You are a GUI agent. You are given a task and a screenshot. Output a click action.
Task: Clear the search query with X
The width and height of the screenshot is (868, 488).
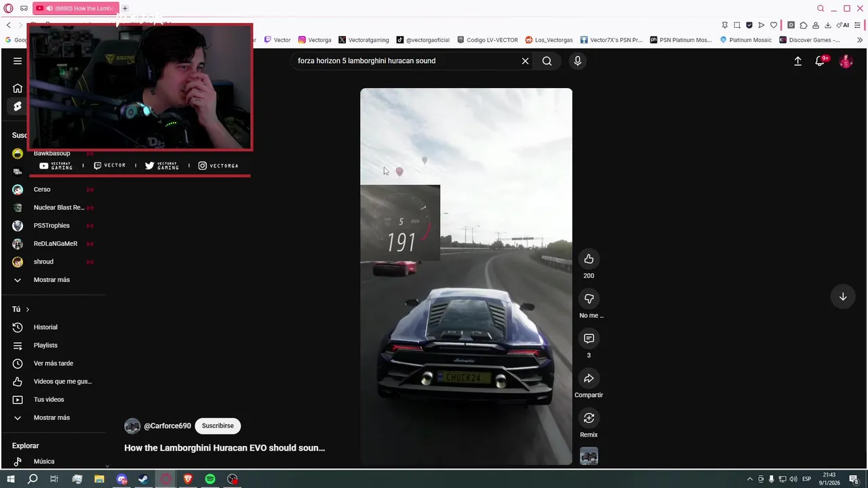(x=525, y=61)
